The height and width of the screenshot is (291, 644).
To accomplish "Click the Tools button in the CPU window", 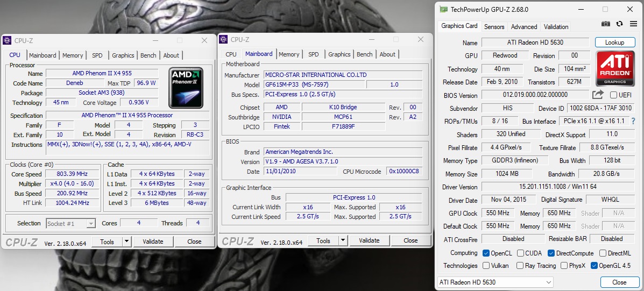I will 107,242.
